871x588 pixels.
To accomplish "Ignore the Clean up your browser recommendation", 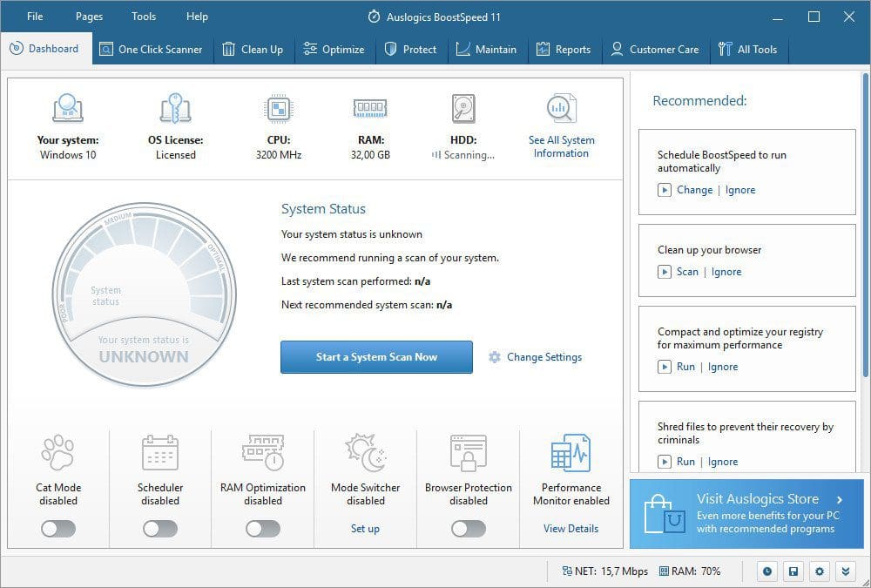I will pyautogui.click(x=728, y=271).
